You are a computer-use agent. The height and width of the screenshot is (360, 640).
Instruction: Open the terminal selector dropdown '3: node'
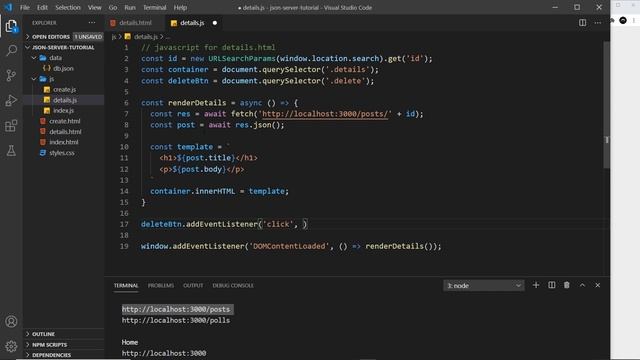pos(484,285)
